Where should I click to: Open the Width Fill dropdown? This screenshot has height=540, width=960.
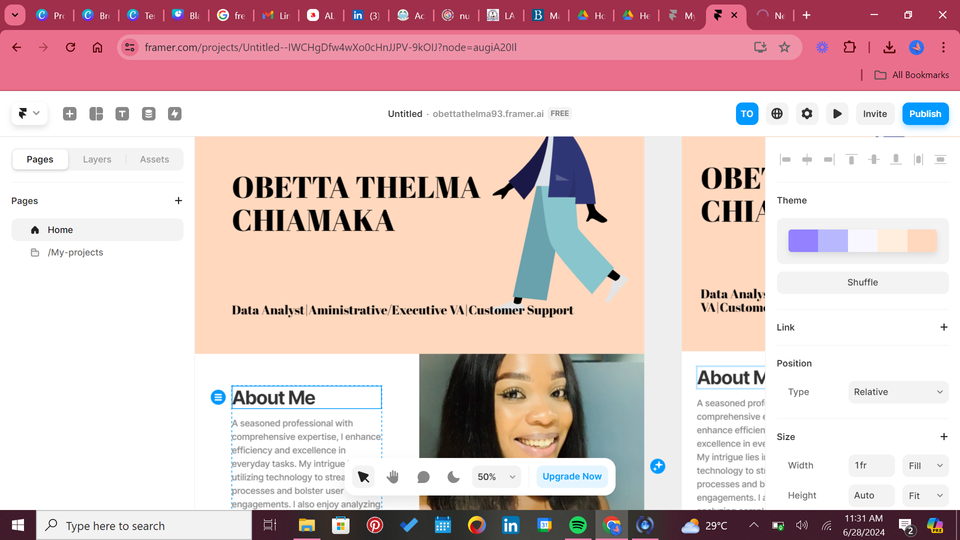(924, 465)
